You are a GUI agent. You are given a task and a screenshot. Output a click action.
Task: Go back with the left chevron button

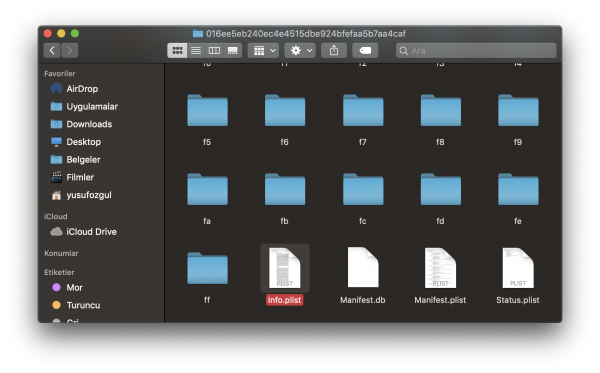tap(52, 50)
